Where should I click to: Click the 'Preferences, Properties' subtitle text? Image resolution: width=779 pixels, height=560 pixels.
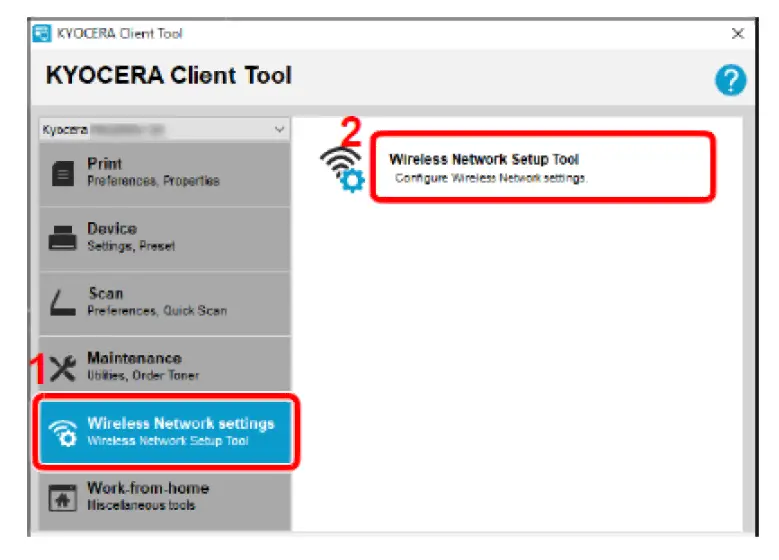[154, 181]
